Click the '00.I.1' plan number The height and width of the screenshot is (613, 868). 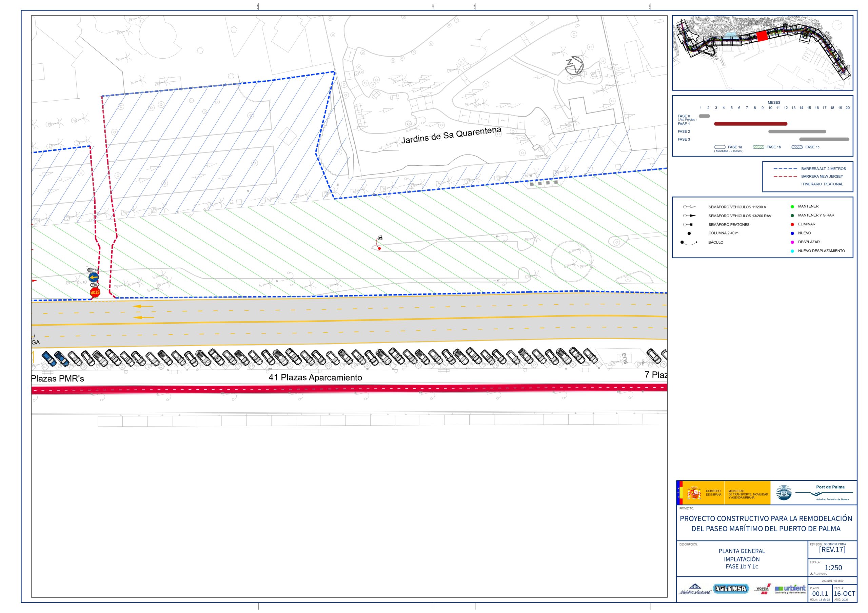click(820, 594)
